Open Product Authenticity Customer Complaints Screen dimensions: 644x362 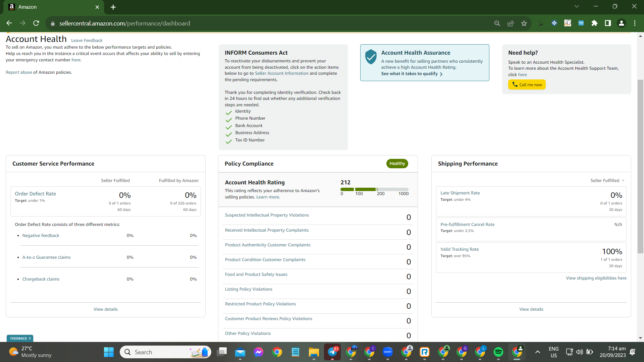pos(268,245)
